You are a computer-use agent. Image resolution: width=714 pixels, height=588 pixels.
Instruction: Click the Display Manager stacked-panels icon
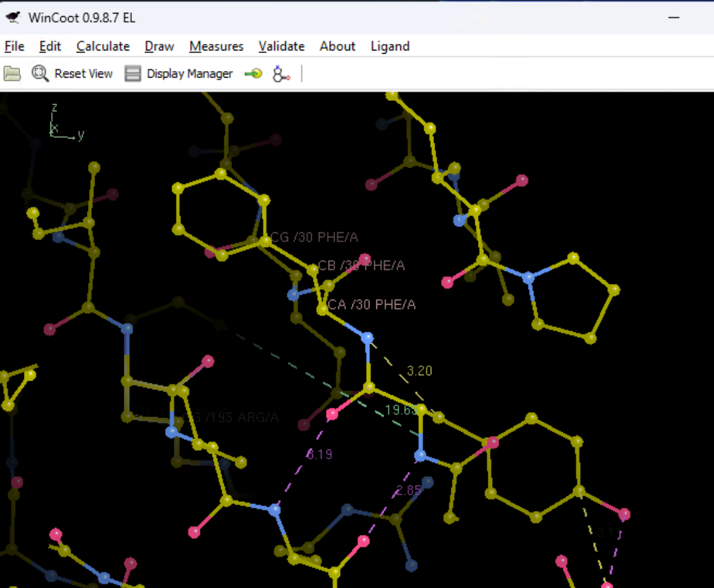(x=133, y=73)
